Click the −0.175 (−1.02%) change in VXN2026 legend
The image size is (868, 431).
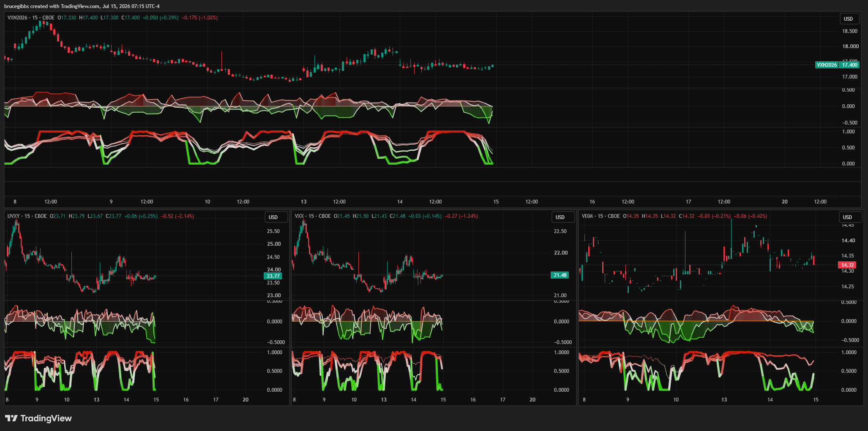click(x=200, y=18)
